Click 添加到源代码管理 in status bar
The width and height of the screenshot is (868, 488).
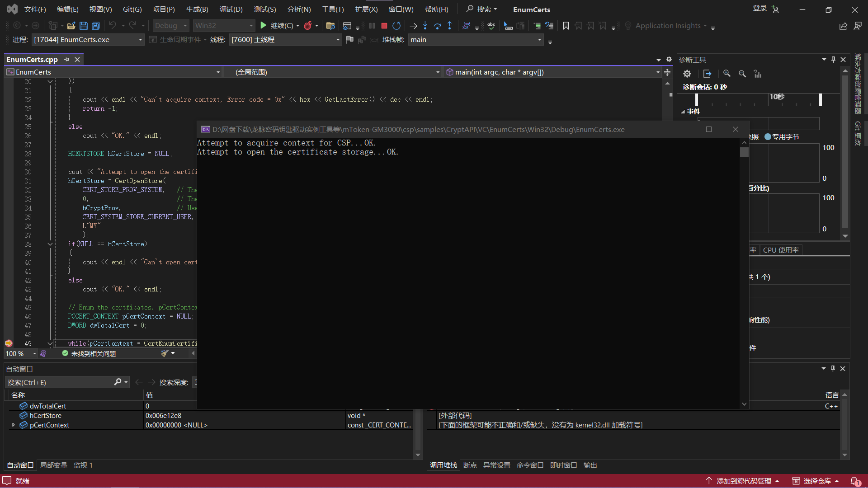[744, 481]
